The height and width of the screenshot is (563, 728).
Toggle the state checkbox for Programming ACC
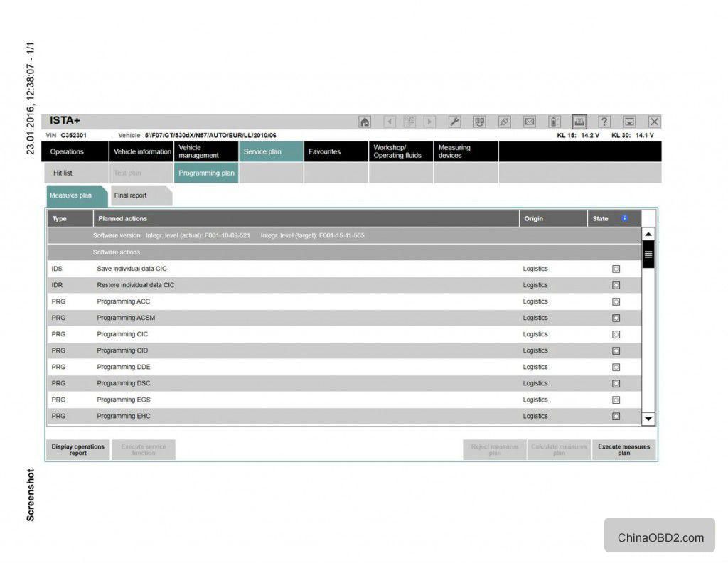click(615, 301)
